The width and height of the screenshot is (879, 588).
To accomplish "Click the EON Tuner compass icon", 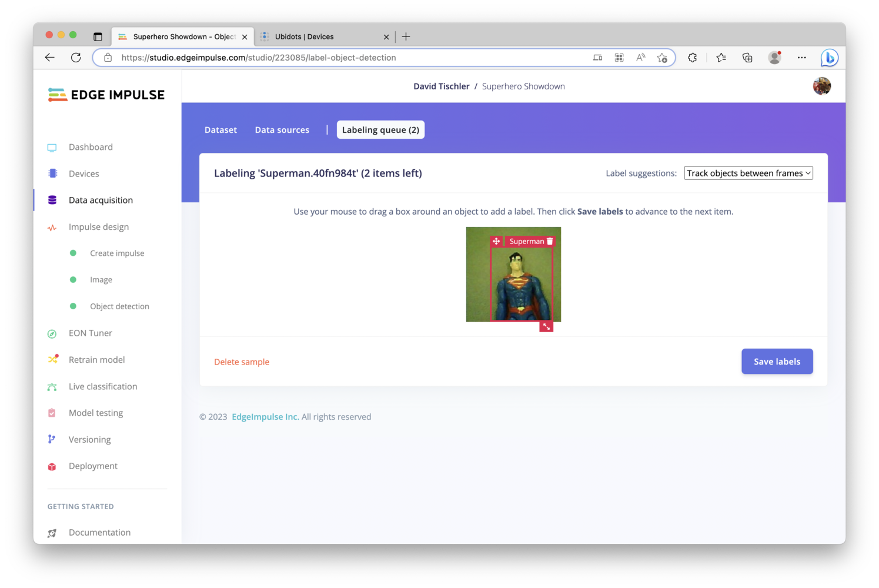I will 52,333.
